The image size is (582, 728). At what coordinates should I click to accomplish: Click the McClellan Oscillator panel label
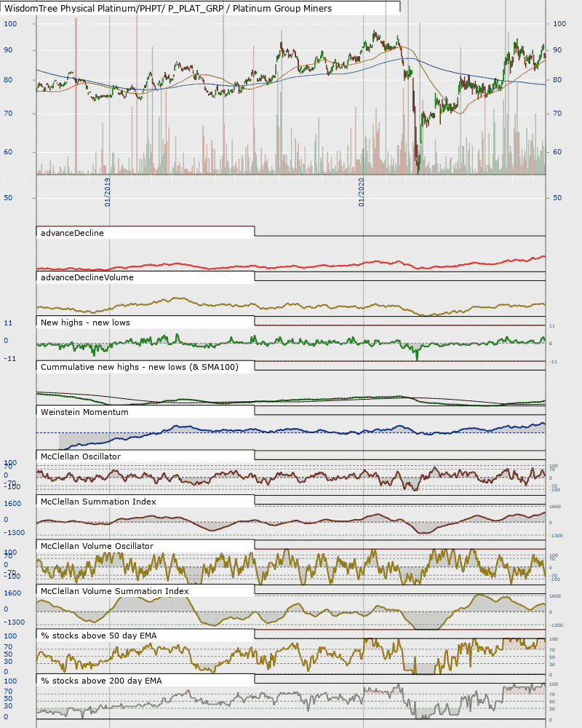point(80,457)
